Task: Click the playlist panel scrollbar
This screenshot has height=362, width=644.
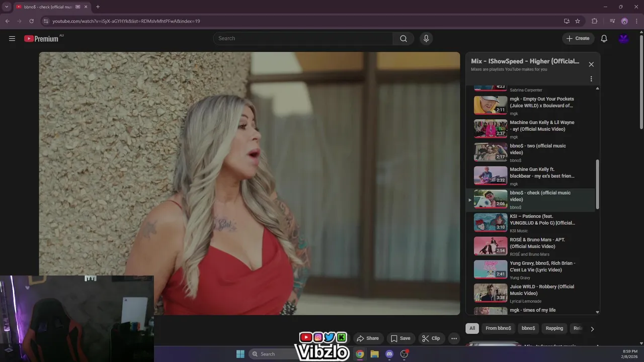Action: [x=597, y=185]
